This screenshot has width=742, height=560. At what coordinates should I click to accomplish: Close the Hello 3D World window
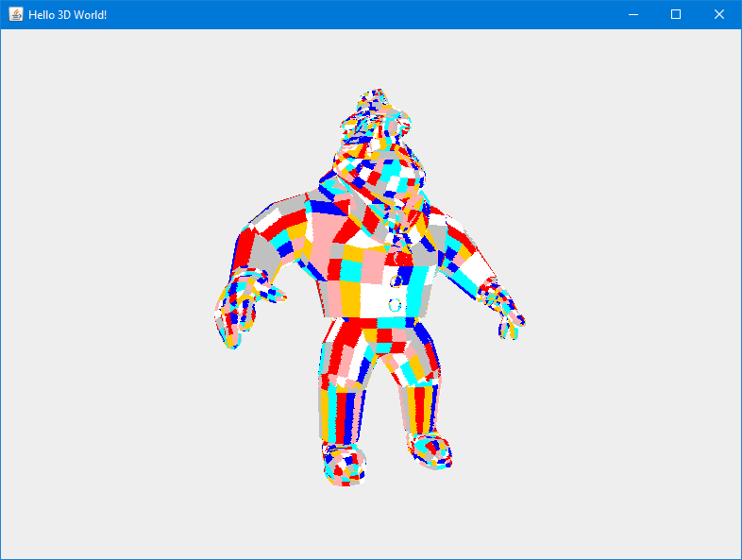click(x=718, y=15)
